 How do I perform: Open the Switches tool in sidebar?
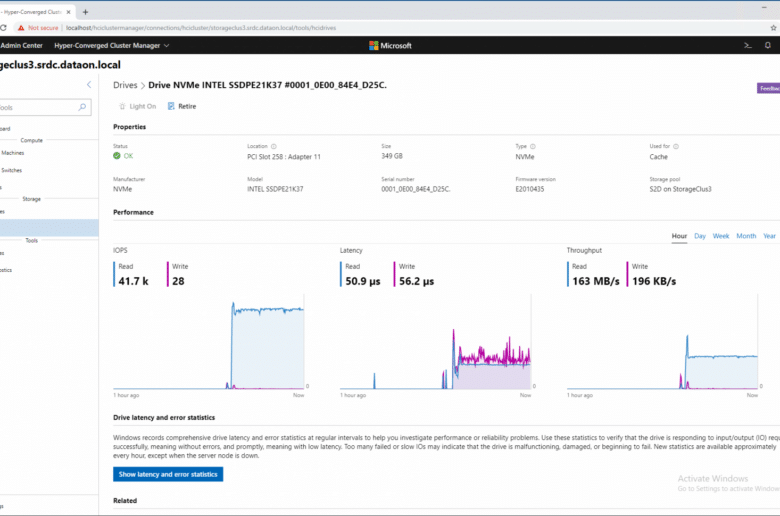click(11, 170)
